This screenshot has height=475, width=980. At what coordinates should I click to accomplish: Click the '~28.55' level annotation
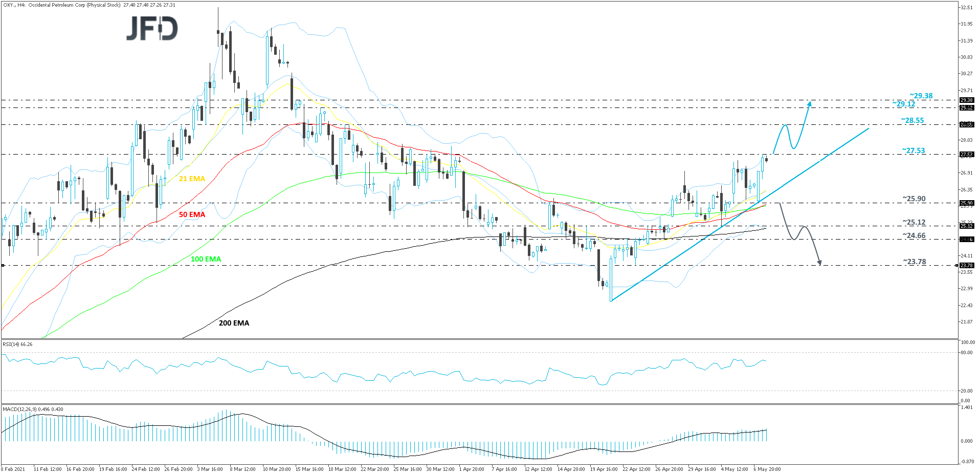[x=912, y=120]
